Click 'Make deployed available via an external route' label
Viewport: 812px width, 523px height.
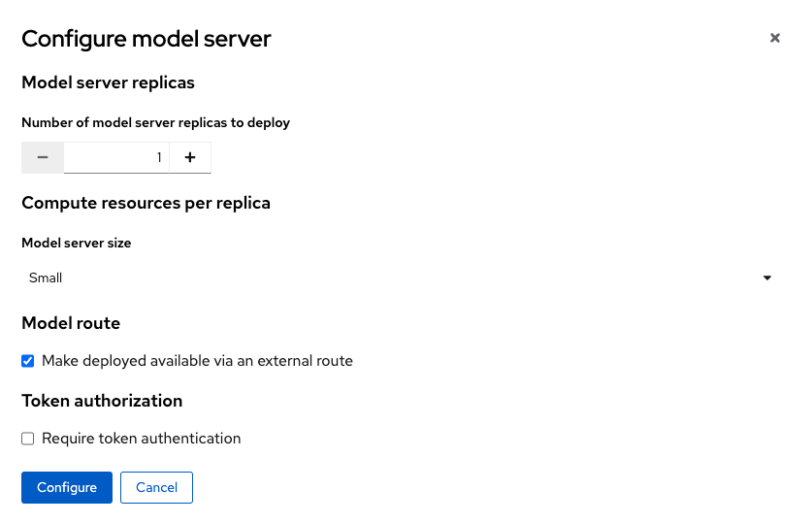(x=197, y=361)
